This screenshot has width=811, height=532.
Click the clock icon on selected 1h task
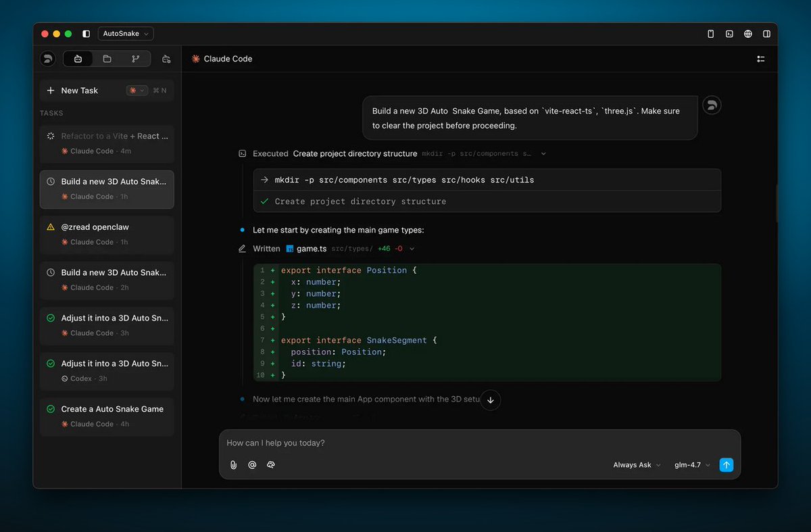pyautogui.click(x=51, y=181)
